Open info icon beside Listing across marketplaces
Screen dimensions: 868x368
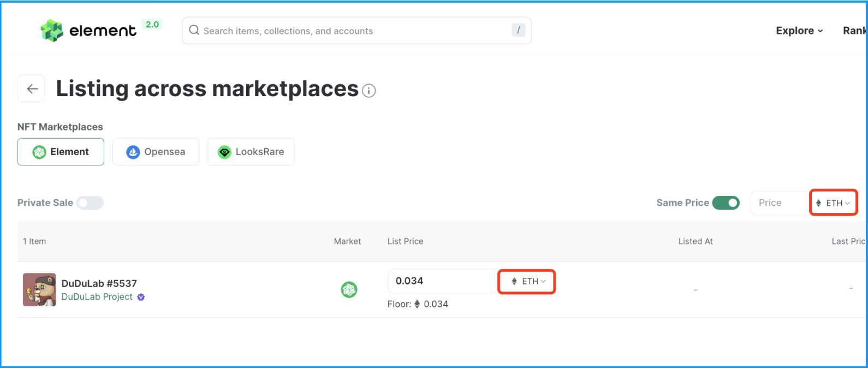coord(369,91)
